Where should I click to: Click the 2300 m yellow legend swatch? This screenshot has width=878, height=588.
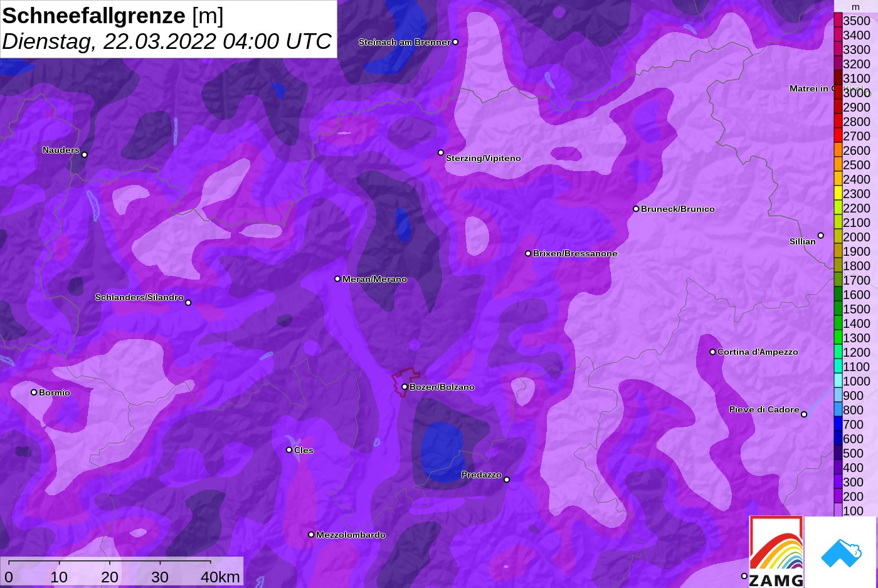point(838,193)
